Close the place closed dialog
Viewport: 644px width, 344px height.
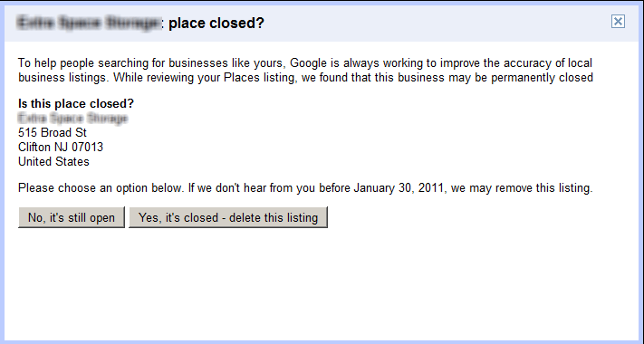[618, 22]
